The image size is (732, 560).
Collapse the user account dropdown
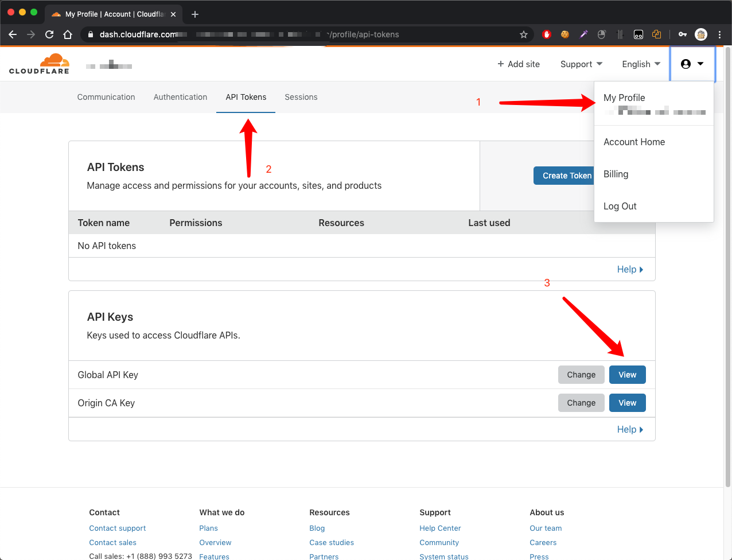point(692,64)
